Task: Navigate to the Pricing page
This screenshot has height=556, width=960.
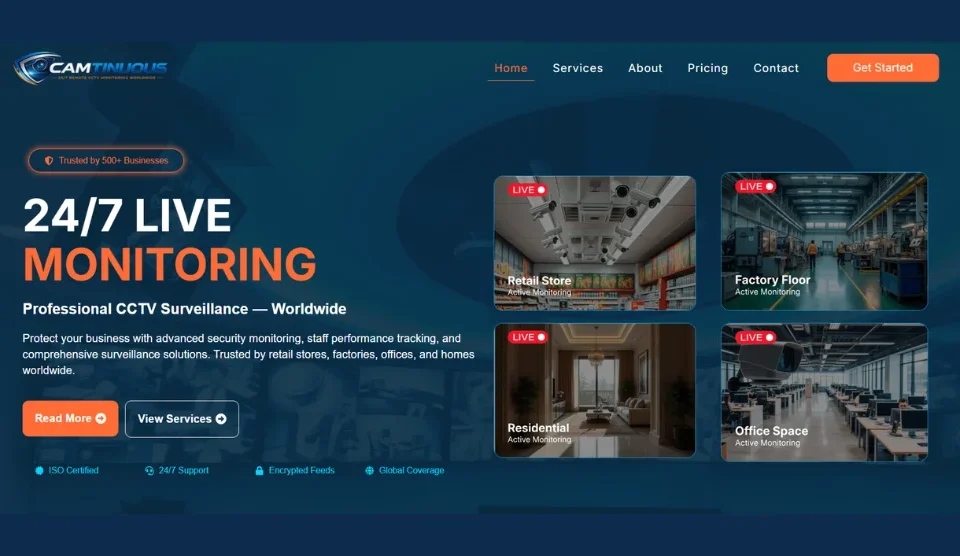Action: (708, 68)
